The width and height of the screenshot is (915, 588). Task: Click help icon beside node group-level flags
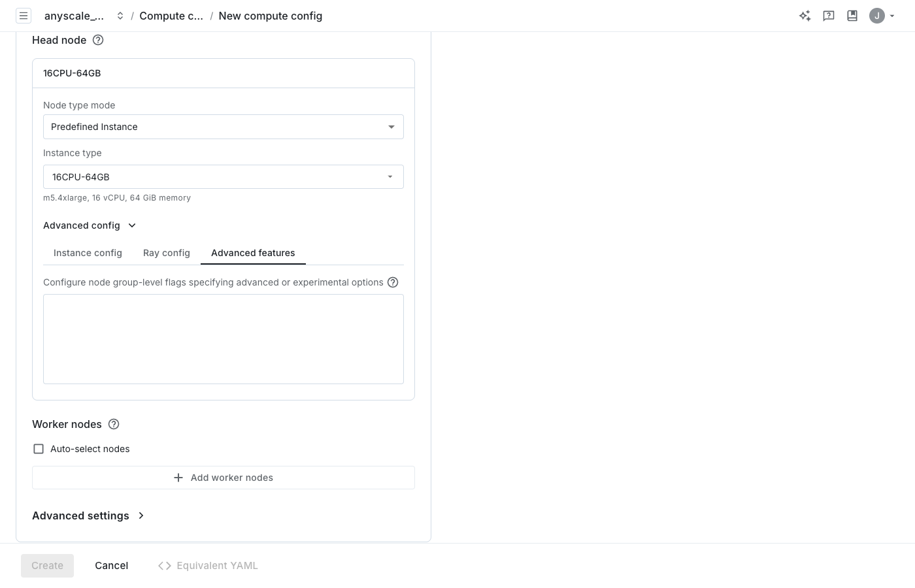coord(393,282)
